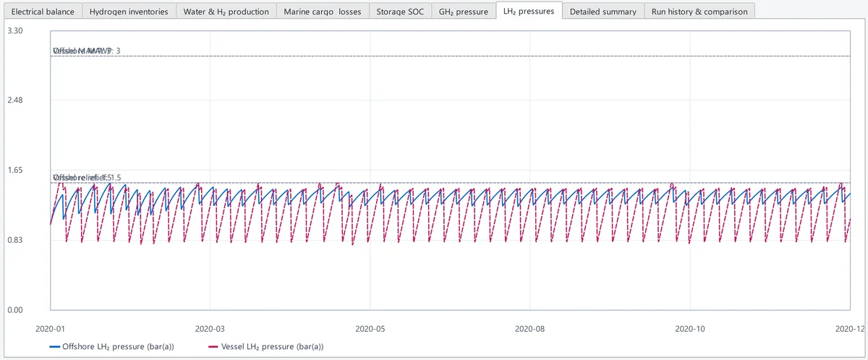Click the red Vessel legend line swatch
The height and width of the screenshot is (360, 868).
[213, 347]
